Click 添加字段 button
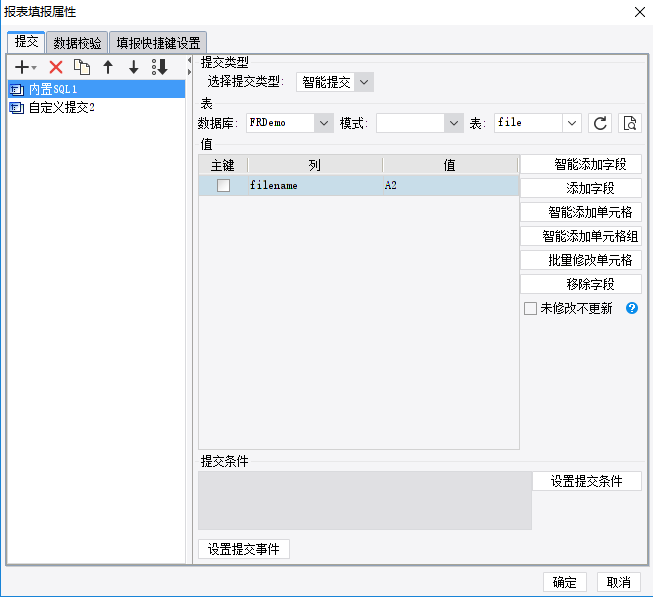Screen dimensions: 653x597 581,188
